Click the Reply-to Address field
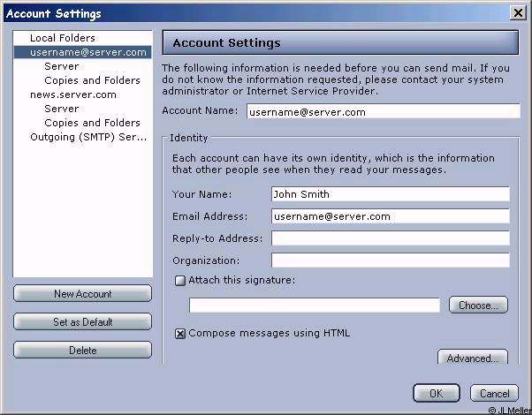The image size is (532, 415). 391,238
